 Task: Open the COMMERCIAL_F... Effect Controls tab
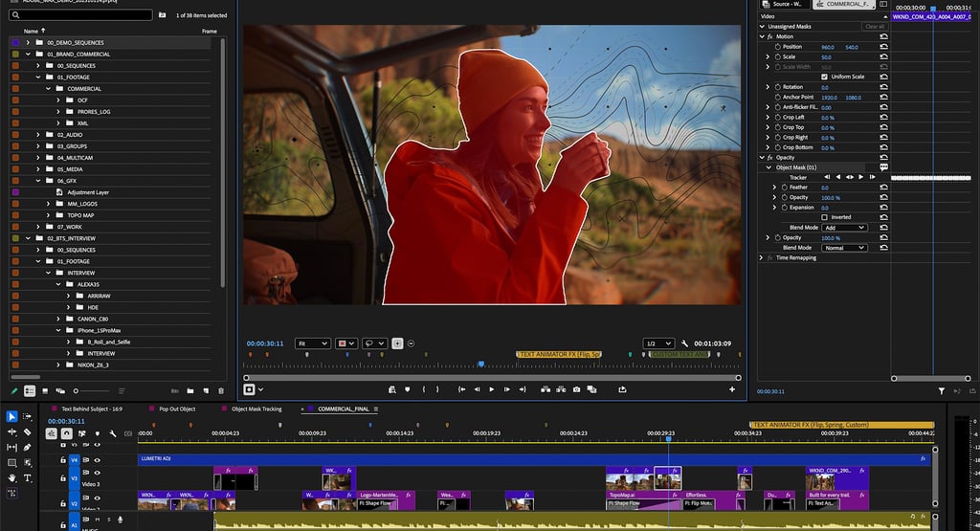tap(844, 5)
